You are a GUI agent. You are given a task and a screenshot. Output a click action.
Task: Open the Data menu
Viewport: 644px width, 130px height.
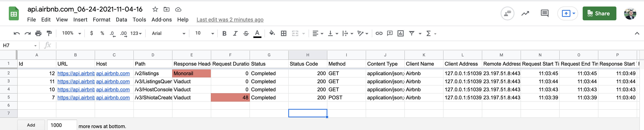click(x=122, y=20)
